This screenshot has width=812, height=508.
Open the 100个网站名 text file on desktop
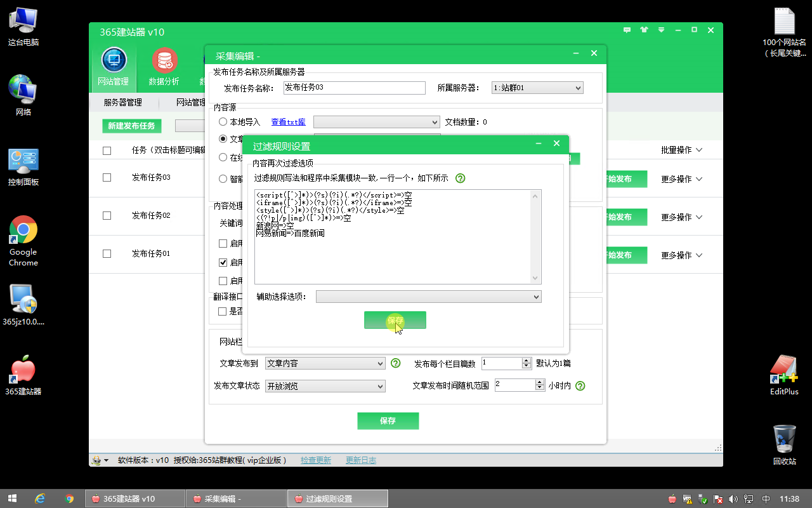784,32
